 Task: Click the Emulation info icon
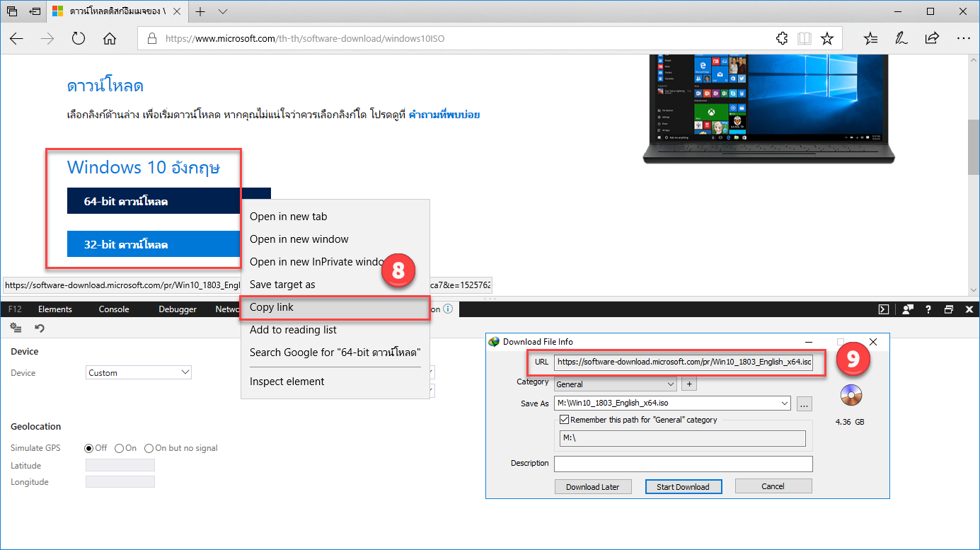[447, 309]
